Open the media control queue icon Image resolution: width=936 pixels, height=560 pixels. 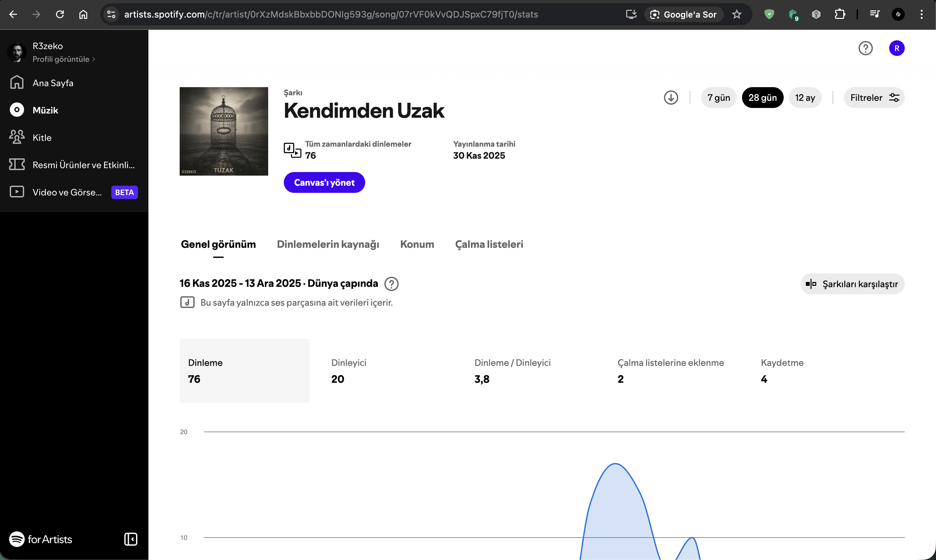pyautogui.click(x=874, y=14)
